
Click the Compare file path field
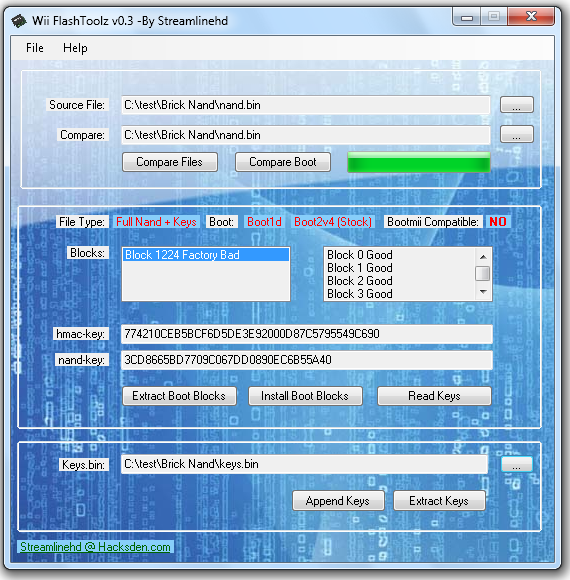(306, 135)
